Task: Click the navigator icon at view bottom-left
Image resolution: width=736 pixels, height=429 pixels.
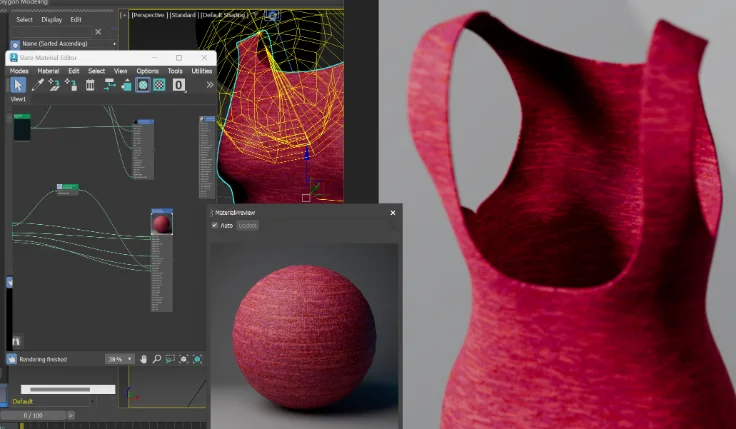Action: (x=16, y=341)
